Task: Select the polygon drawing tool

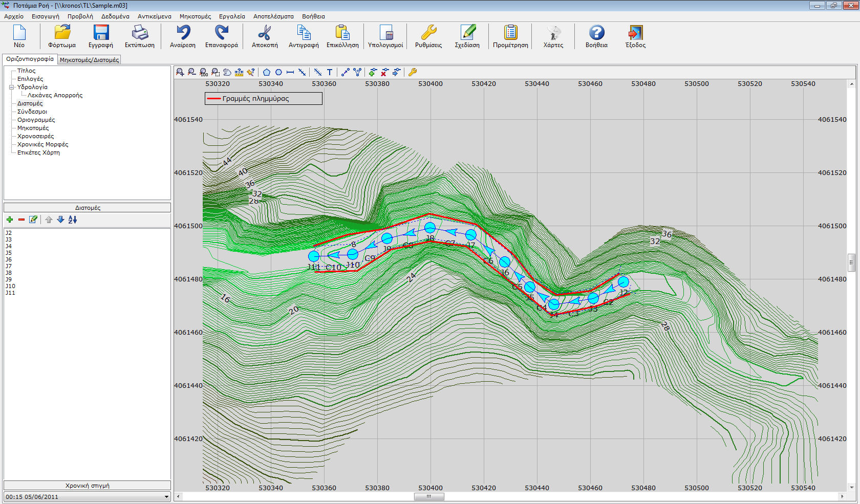Action: coord(267,72)
